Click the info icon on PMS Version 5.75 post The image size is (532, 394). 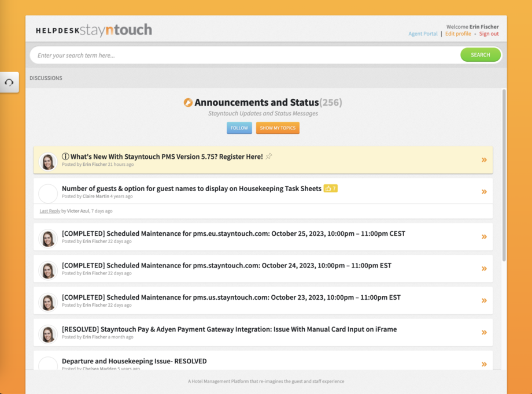[x=65, y=157]
